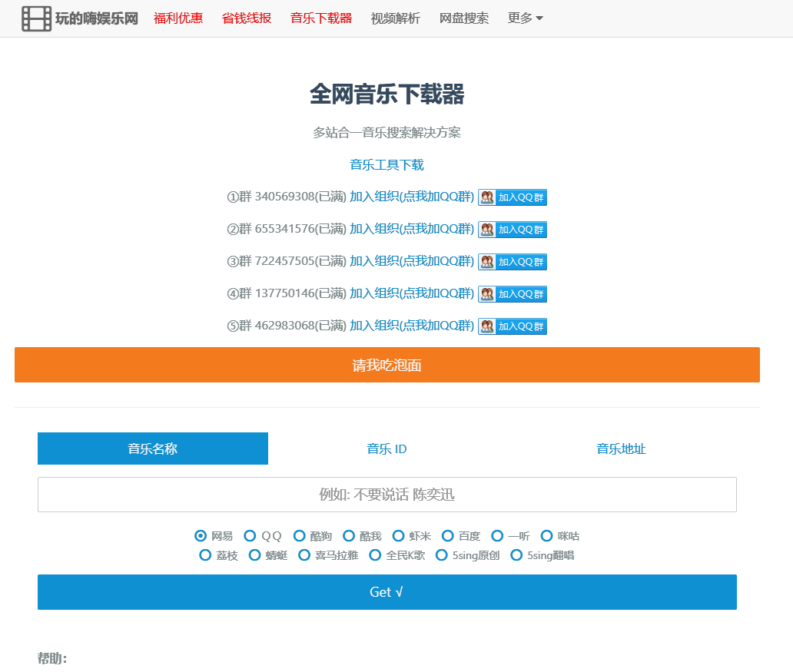Click the orange 请我吃泡面 button

387,365
